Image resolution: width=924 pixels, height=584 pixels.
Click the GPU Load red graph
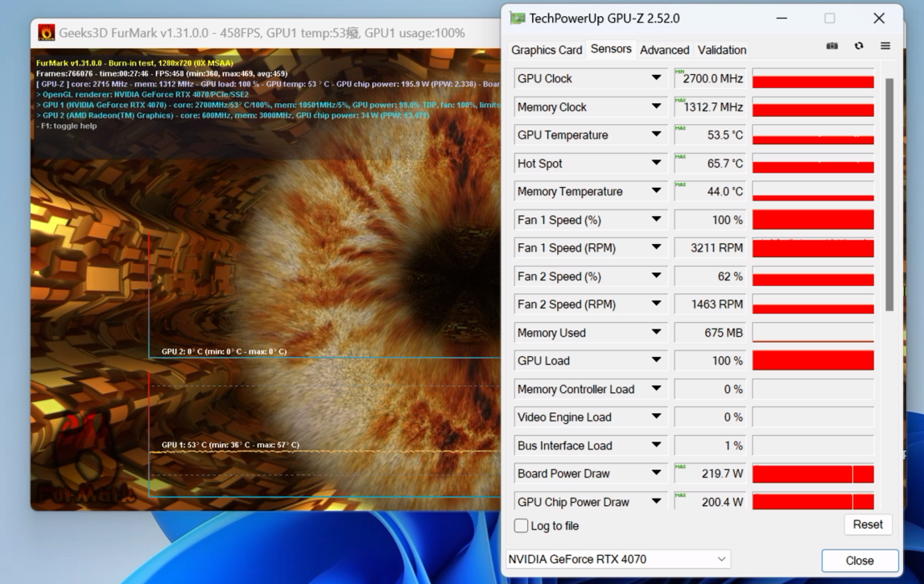tap(813, 361)
